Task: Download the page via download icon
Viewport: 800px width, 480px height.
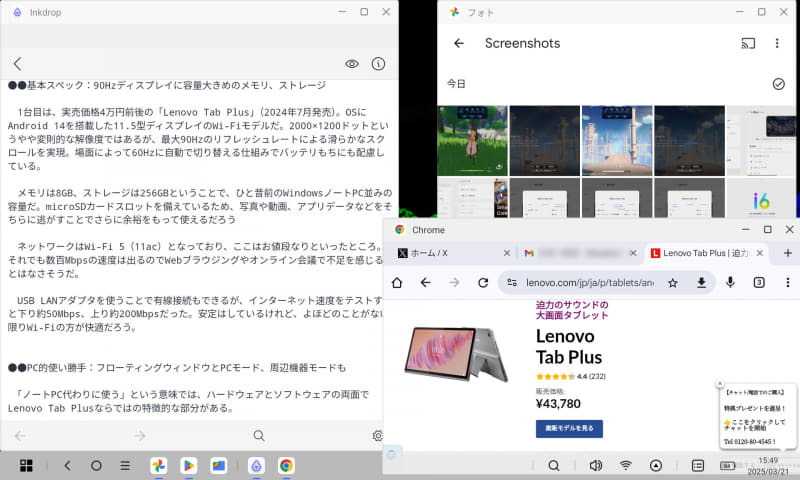Action: pyautogui.click(x=702, y=283)
